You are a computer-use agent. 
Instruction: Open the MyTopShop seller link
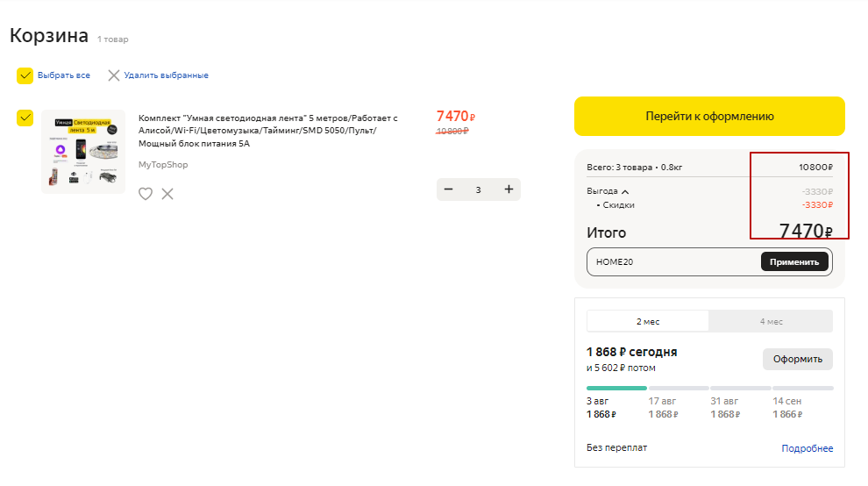click(x=163, y=165)
